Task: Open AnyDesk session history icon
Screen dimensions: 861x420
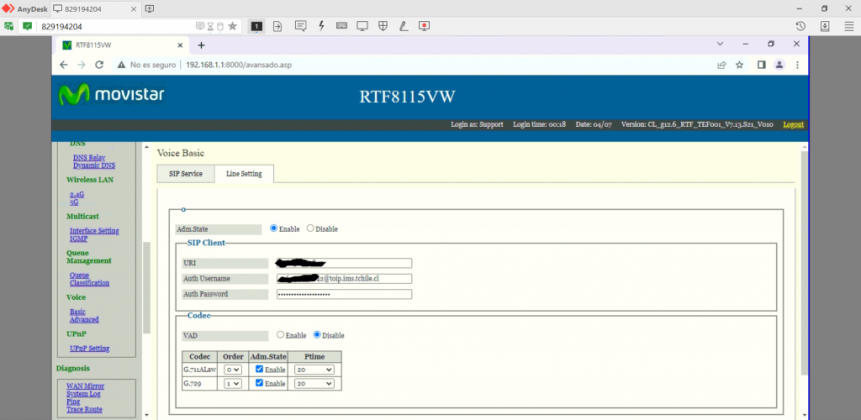Action: [800, 26]
